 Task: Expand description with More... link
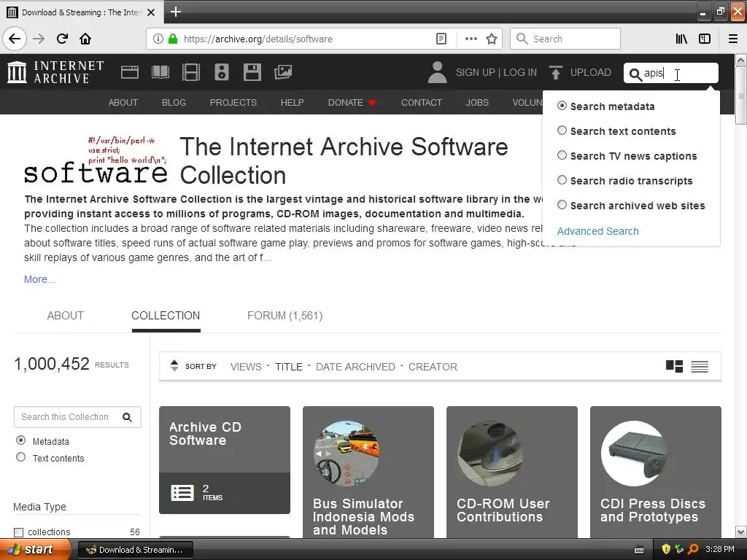[x=40, y=279]
